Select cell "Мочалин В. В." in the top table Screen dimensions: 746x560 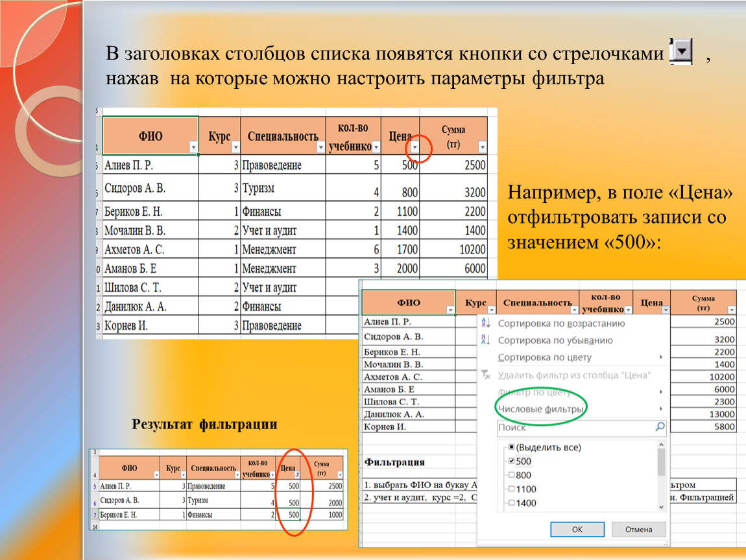click(150, 230)
